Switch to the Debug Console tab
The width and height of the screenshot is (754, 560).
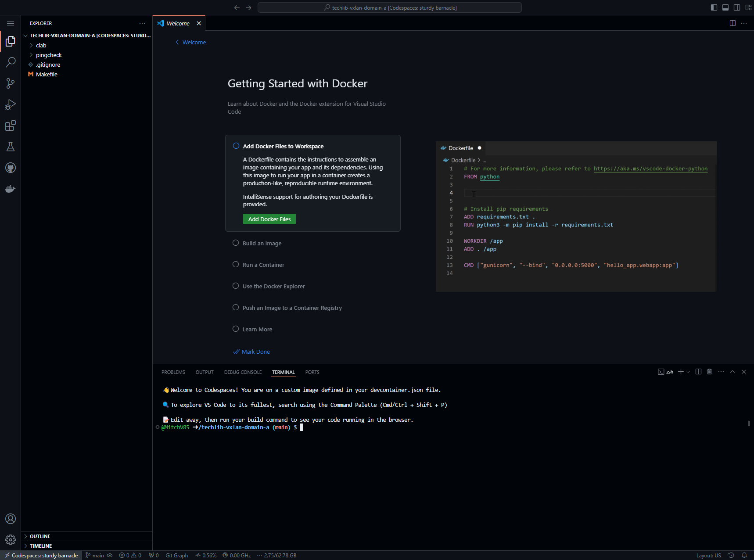tap(243, 372)
